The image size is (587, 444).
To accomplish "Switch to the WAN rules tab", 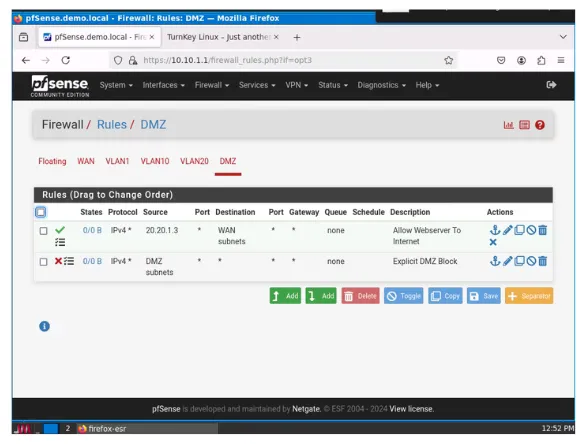I will point(86,161).
